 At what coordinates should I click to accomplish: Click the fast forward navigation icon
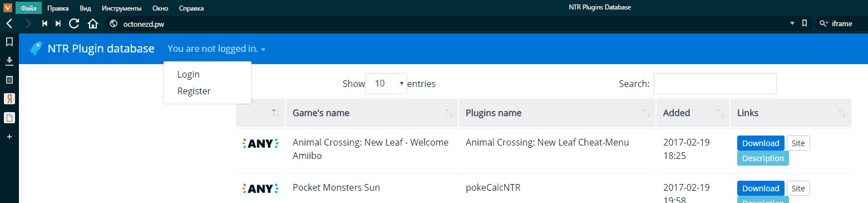(58, 23)
